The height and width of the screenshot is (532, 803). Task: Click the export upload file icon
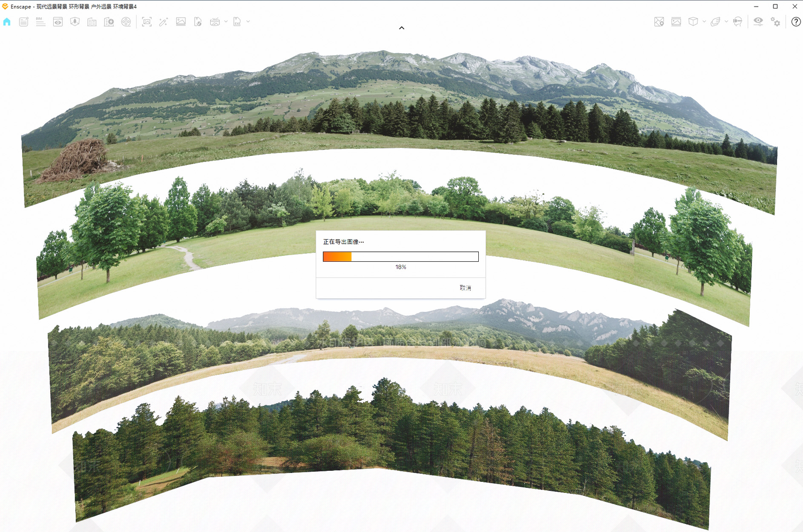pos(198,22)
